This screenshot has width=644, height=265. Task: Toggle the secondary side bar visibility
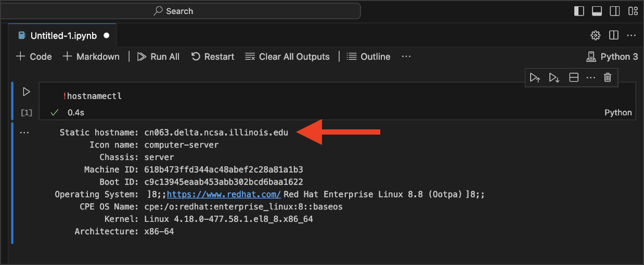(x=615, y=11)
